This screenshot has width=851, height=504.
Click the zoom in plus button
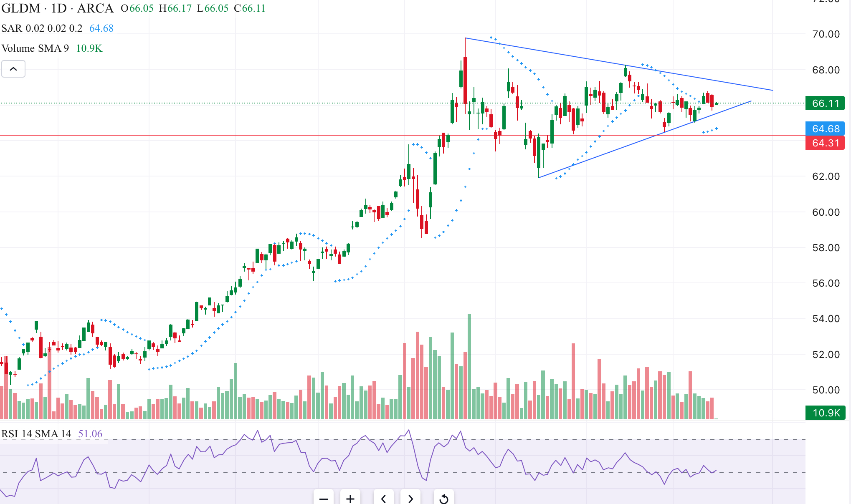pyautogui.click(x=350, y=498)
